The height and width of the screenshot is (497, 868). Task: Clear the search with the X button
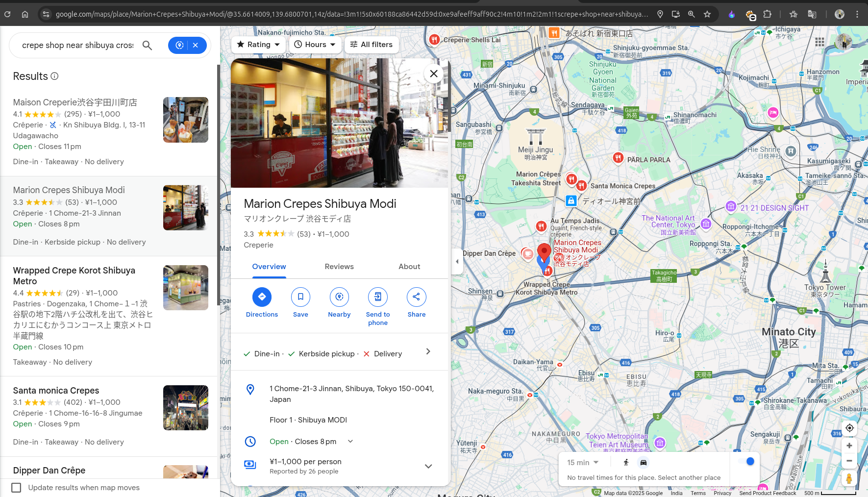196,45
